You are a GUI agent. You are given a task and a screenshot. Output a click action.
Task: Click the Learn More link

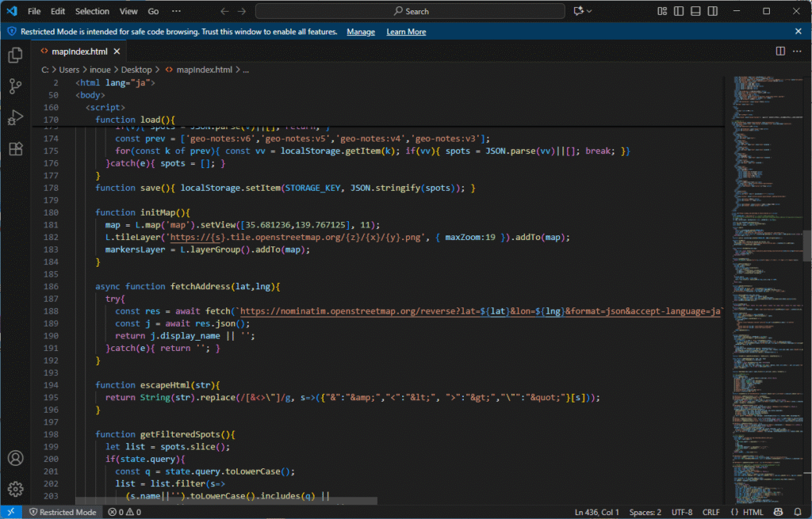(x=406, y=32)
